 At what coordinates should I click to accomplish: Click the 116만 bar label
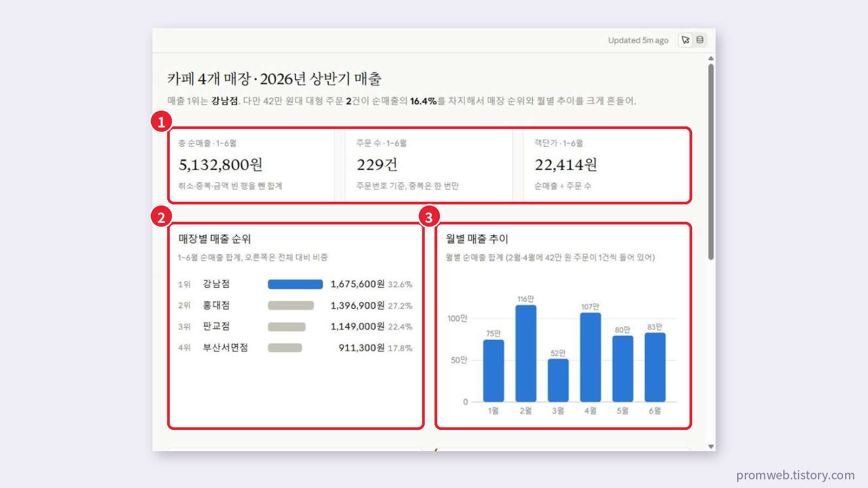pyautogui.click(x=526, y=299)
